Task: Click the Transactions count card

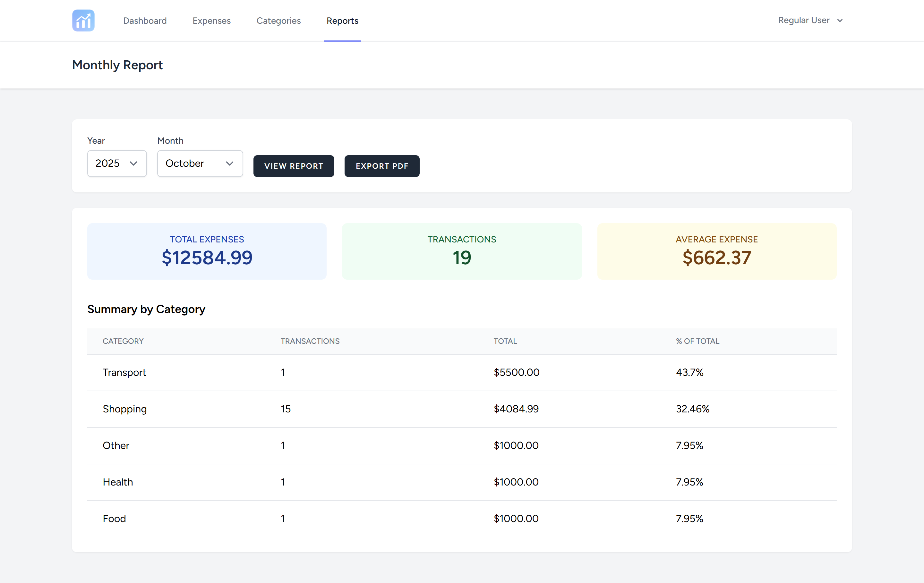Action: click(462, 251)
